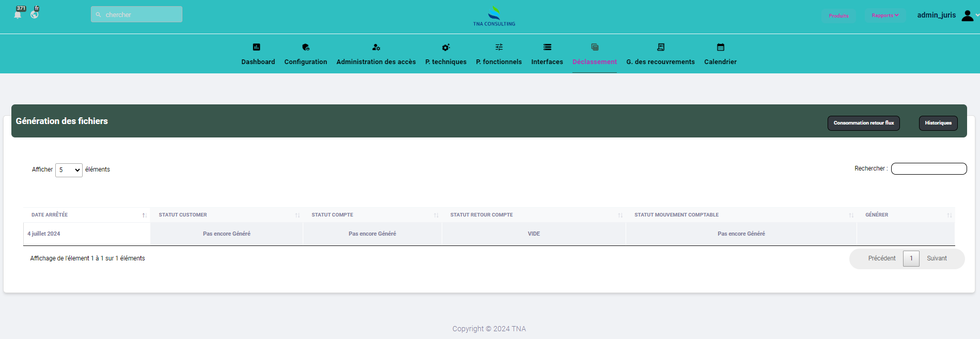Click the admin_juris user avatar icon
Screen dimensions: 980x339
968,16
